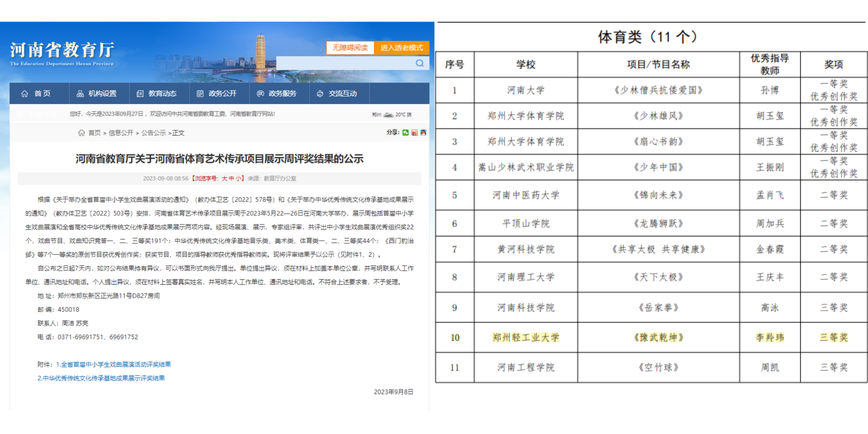This screenshot has height=434, width=868.
Task: Click the home icon in the breadcrumb
Action: click(x=81, y=133)
